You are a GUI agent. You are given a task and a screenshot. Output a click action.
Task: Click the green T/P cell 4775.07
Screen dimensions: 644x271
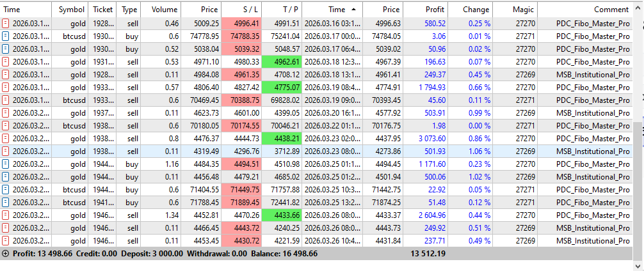[x=282, y=88]
